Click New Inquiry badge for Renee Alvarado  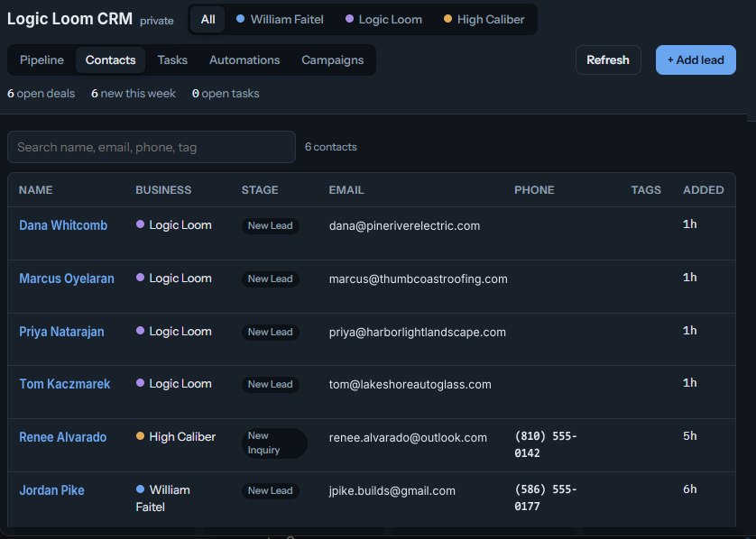[x=274, y=443]
